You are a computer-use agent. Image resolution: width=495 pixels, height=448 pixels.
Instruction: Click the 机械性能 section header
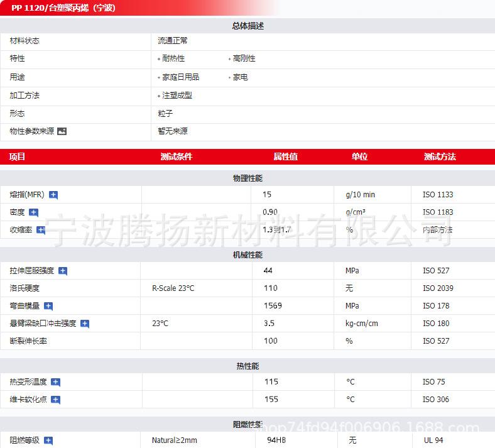tap(248, 255)
